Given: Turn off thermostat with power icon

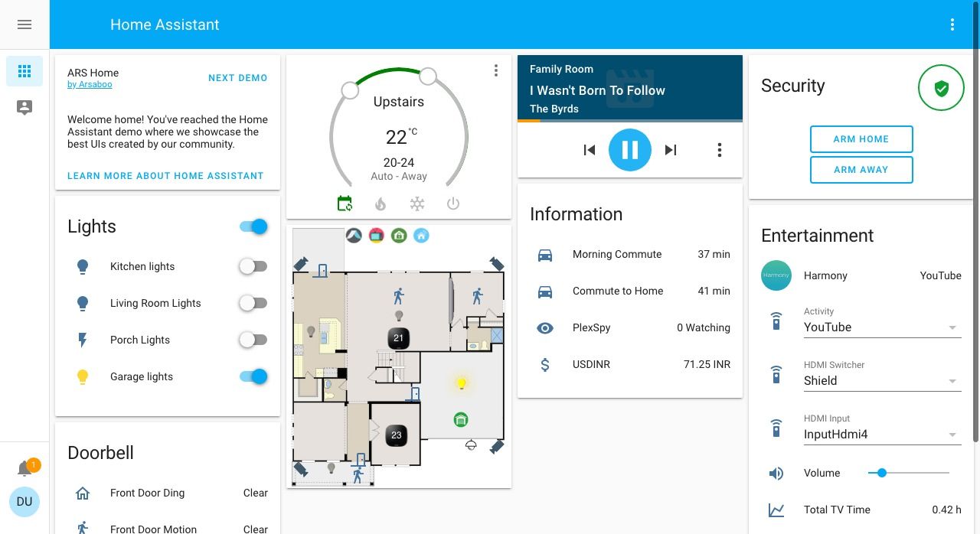Looking at the screenshot, I should [x=453, y=204].
